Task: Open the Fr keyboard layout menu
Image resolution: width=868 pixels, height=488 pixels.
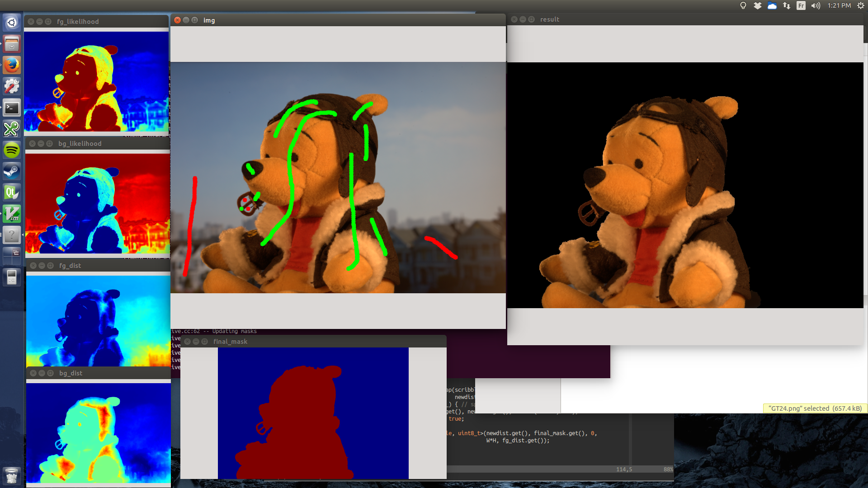Action: (x=801, y=5)
